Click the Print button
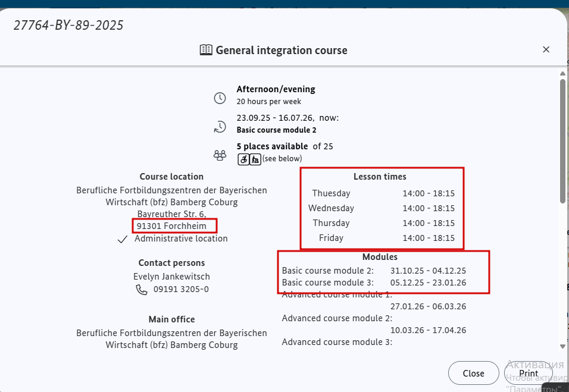The image size is (569, 392). point(529,373)
